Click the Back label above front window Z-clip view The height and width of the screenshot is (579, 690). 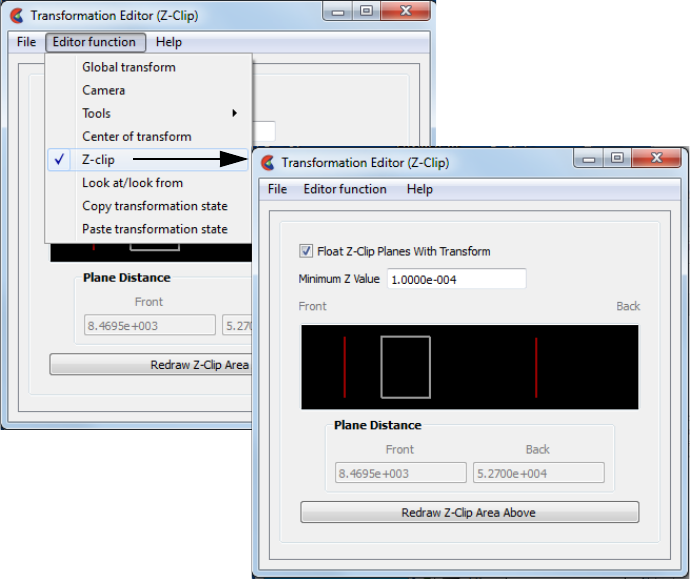pyautogui.click(x=628, y=306)
